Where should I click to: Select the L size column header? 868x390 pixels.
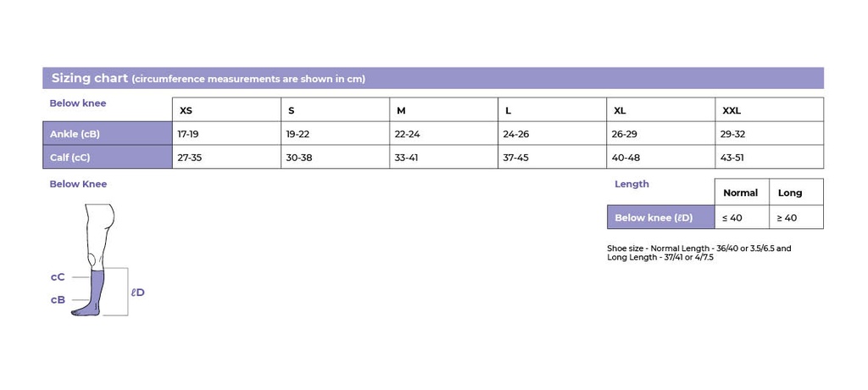pyautogui.click(x=553, y=109)
